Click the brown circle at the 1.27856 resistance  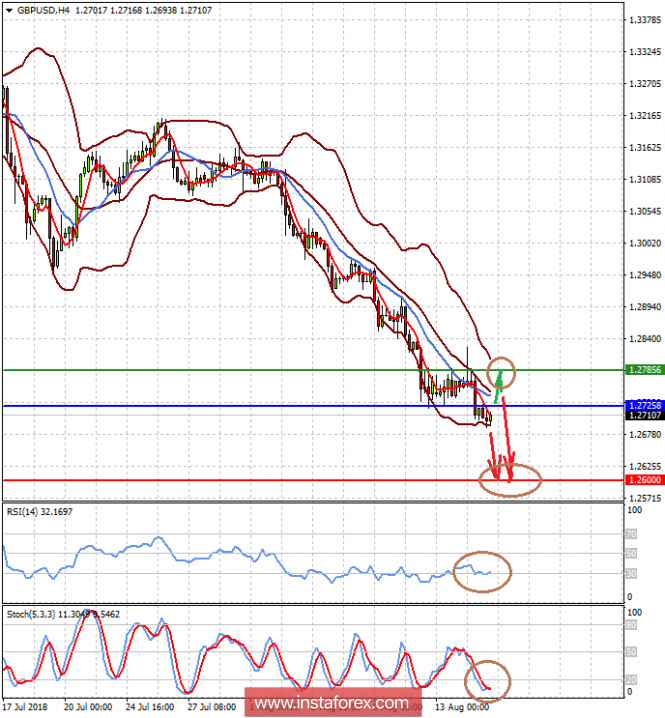pyautogui.click(x=500, y=374)
